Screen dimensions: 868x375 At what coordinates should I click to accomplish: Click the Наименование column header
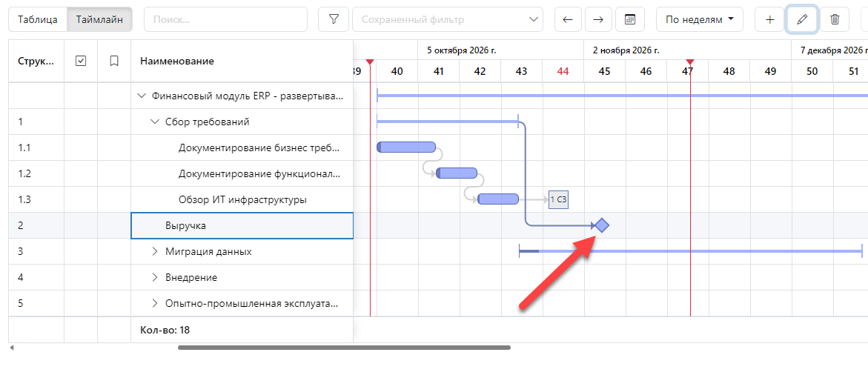click(242, 62)
